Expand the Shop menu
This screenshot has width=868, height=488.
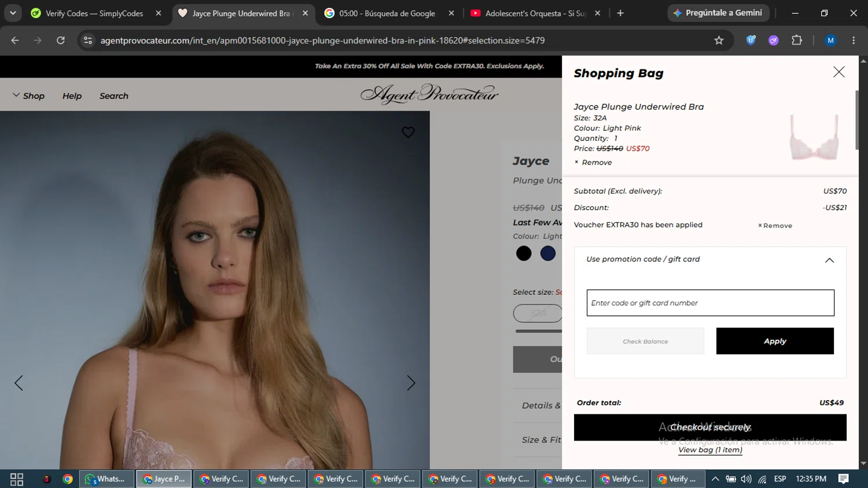[x=28, y=96]
